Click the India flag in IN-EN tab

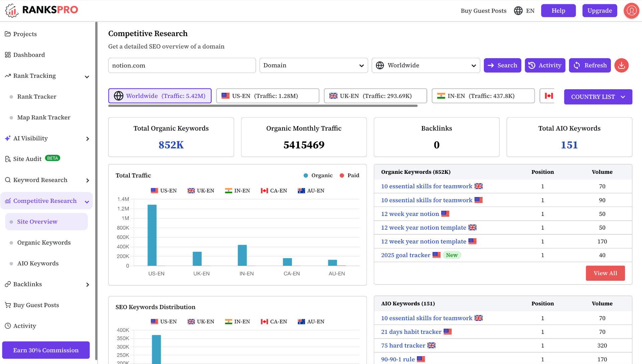[441, 96]
